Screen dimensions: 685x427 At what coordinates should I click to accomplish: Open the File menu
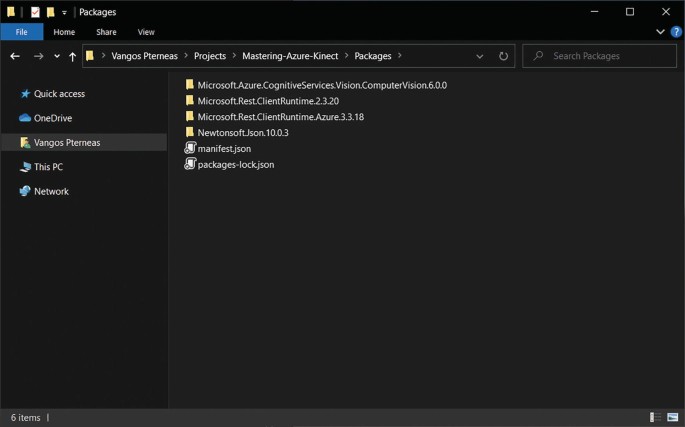[x=21, y=32]
